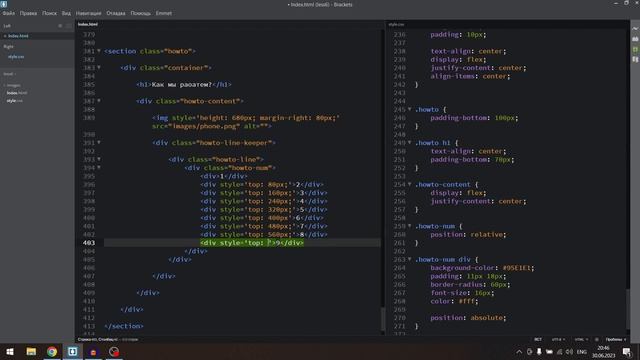Click the Brackets app icon in title bar
The height and width of the screenshot is (360, 640).
pos(4,4)
